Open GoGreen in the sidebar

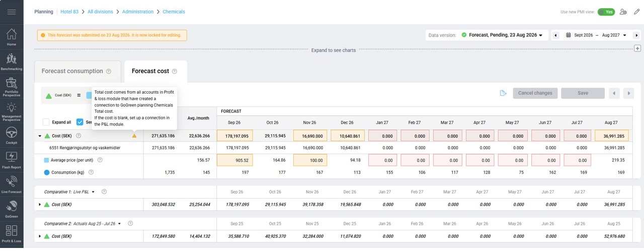coord(12,208)
